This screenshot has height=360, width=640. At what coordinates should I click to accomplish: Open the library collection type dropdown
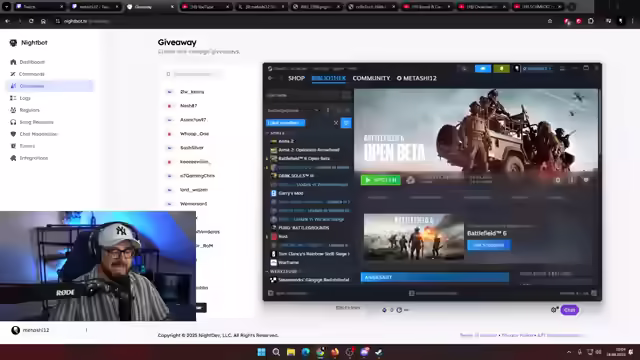pos(293,110)
